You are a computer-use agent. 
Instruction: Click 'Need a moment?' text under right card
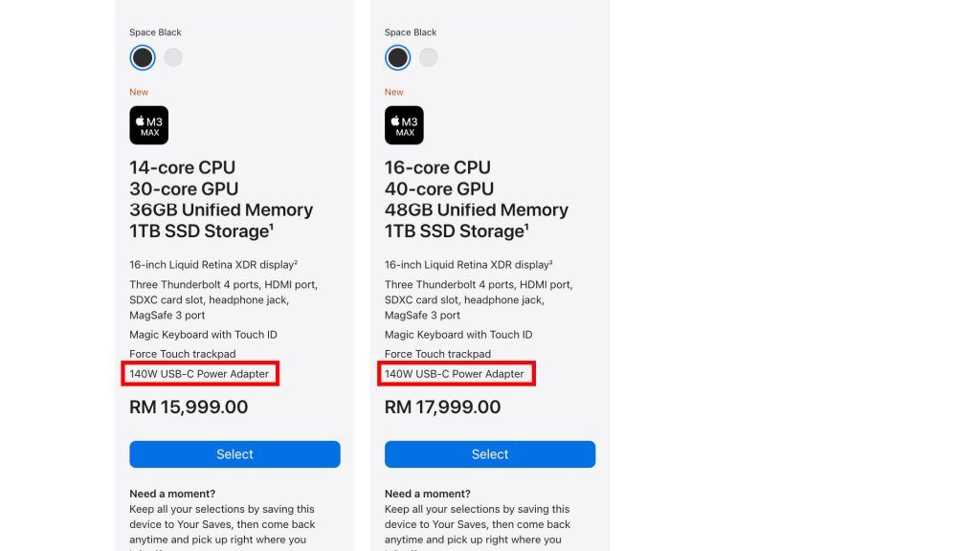[428, 494]
